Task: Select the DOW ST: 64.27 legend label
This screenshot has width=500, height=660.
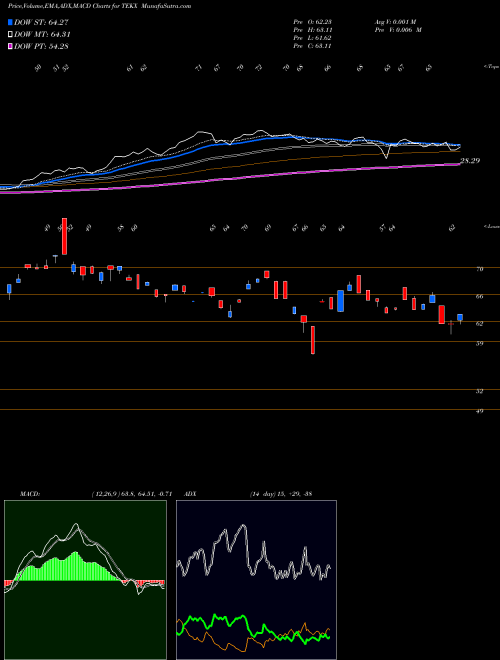Action: tap(41, 22)
